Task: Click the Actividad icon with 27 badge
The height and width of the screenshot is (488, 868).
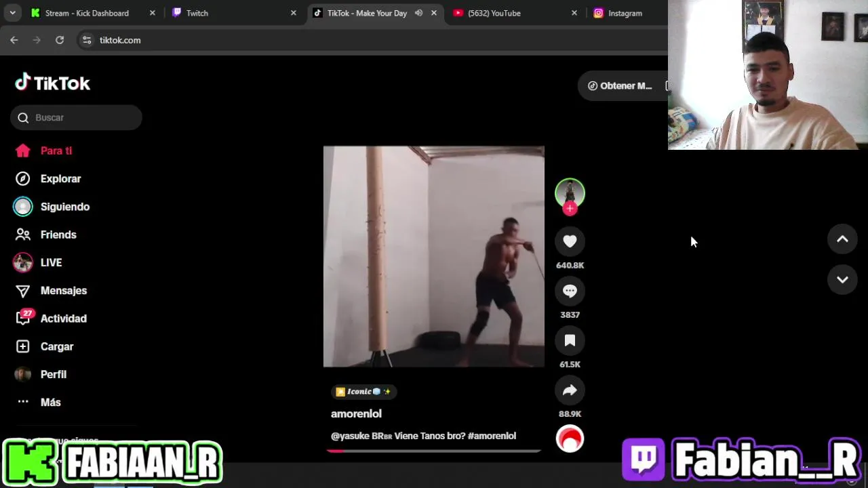Action: (x=24, y=317)
